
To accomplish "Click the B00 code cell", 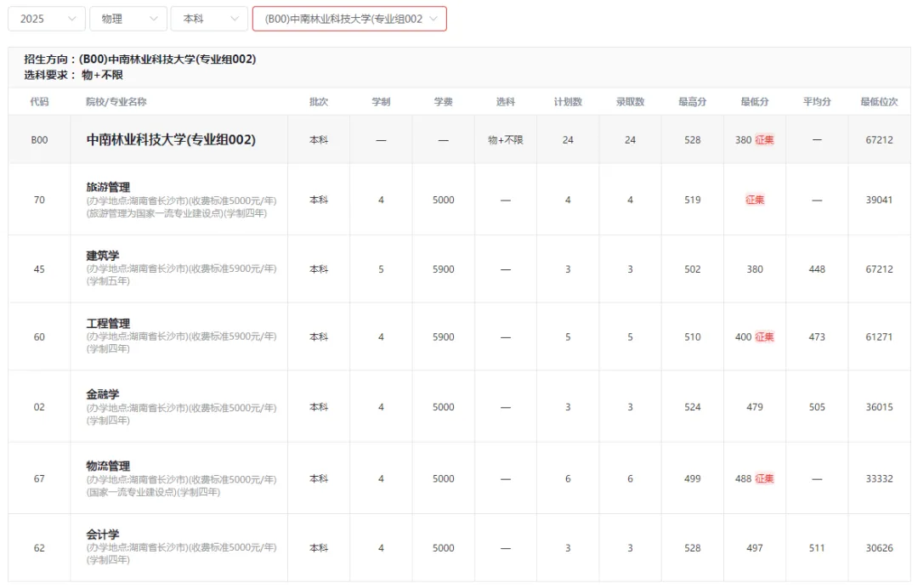I will pyautogui.click(x=39, y=140).
